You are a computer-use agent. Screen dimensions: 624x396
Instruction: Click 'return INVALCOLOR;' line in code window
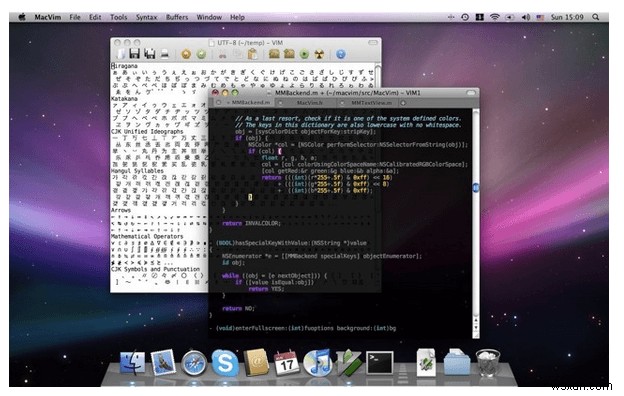[251, 223]
